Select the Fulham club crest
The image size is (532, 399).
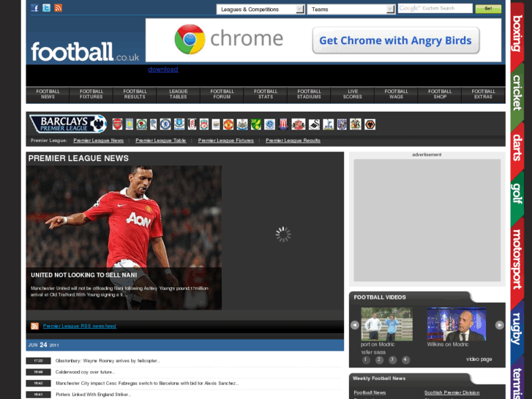point(192,124)
